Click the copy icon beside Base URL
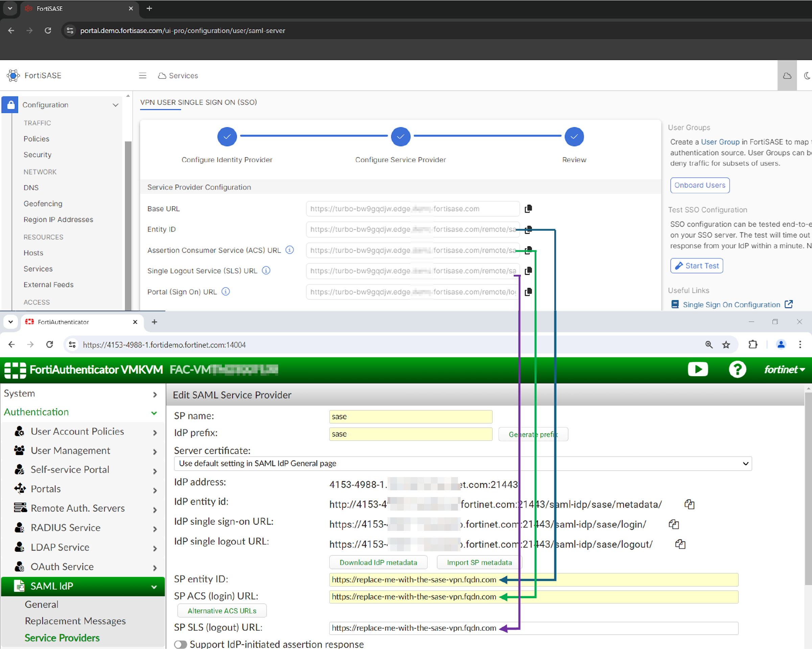This screenshot has height=649, width=812. point(528,208)
